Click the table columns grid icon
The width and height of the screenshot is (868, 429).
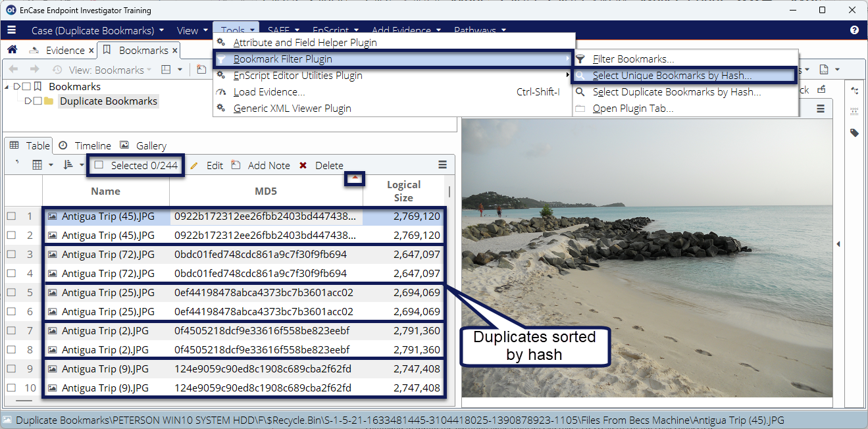[x=38, y=165]
